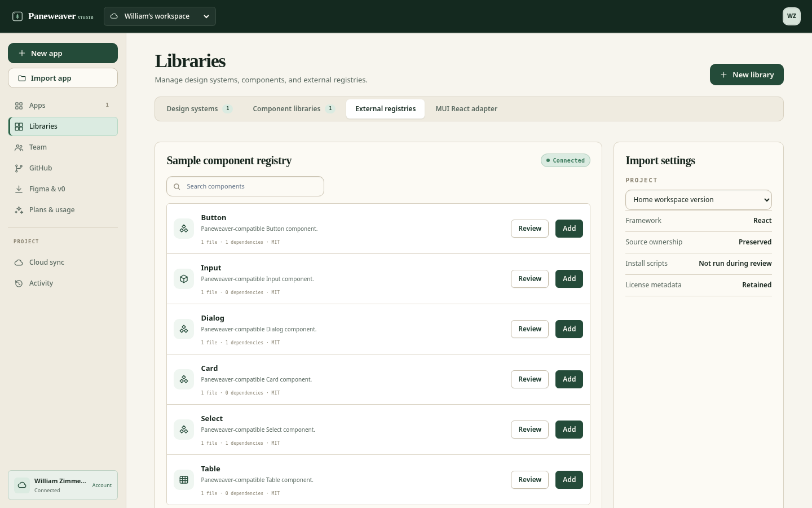The height and width of the screenshot is (508, 812).
Task: Click the "Preserved" source ownership value
Action: click(x=755, y=242)
